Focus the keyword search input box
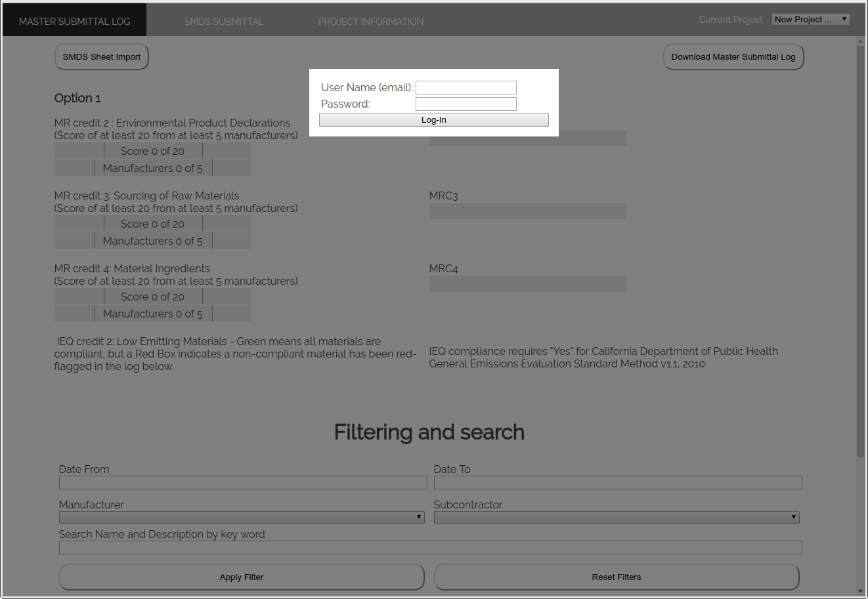Viewport: 868px width, 599px height. pyautogui.click(x=430, y=548)
